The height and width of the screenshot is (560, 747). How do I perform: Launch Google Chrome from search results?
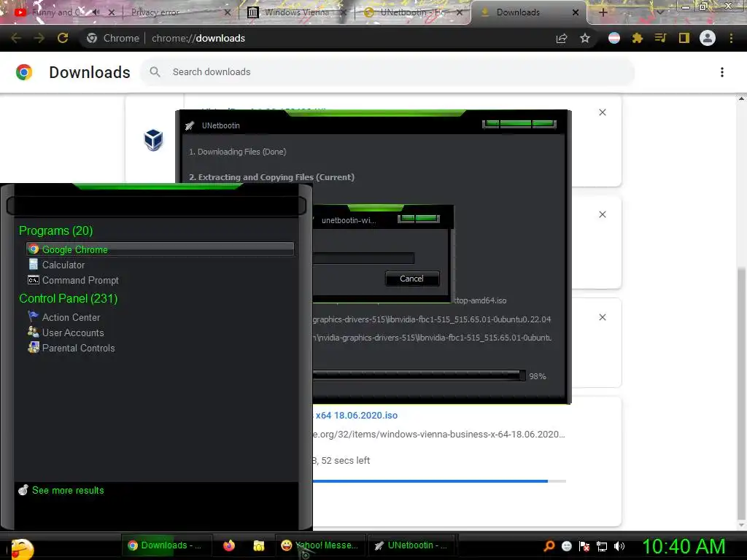tap(160, 249)
